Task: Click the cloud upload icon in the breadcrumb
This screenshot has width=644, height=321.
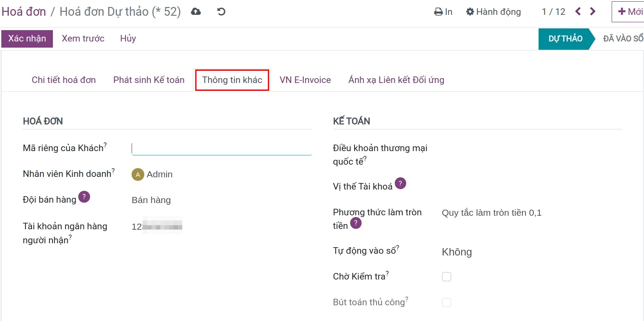Action: click(x=195, y=12)
